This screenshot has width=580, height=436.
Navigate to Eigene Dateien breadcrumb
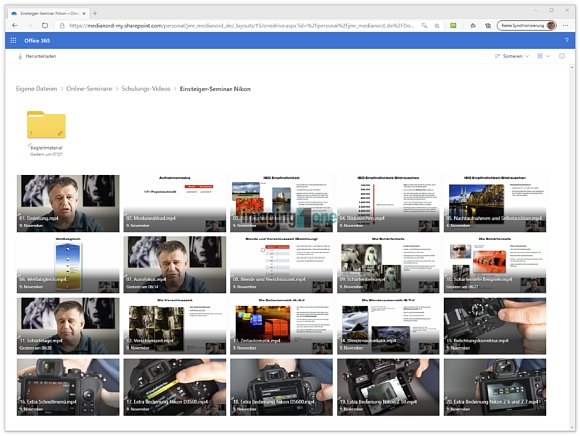(37, 89)
